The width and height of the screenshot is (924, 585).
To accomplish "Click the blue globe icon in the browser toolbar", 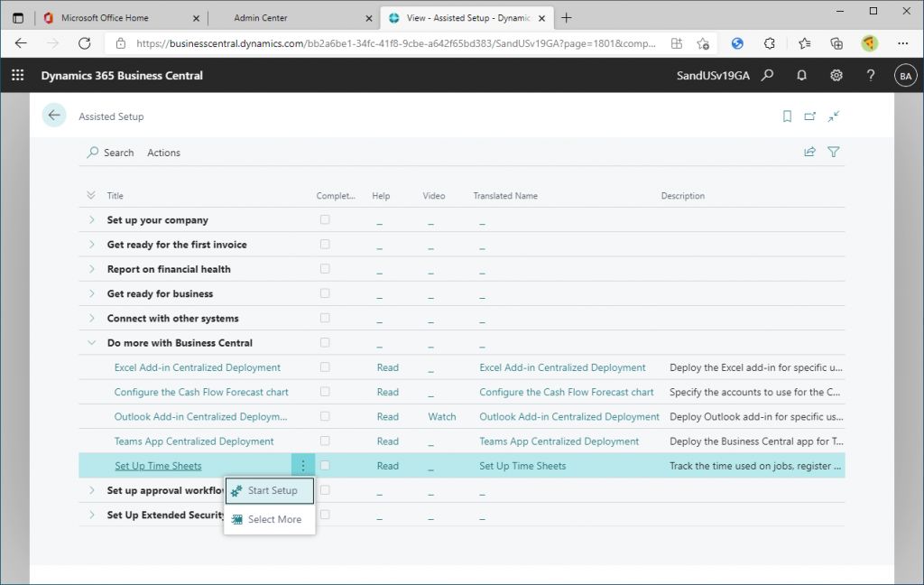I will [x=737, y=43].
